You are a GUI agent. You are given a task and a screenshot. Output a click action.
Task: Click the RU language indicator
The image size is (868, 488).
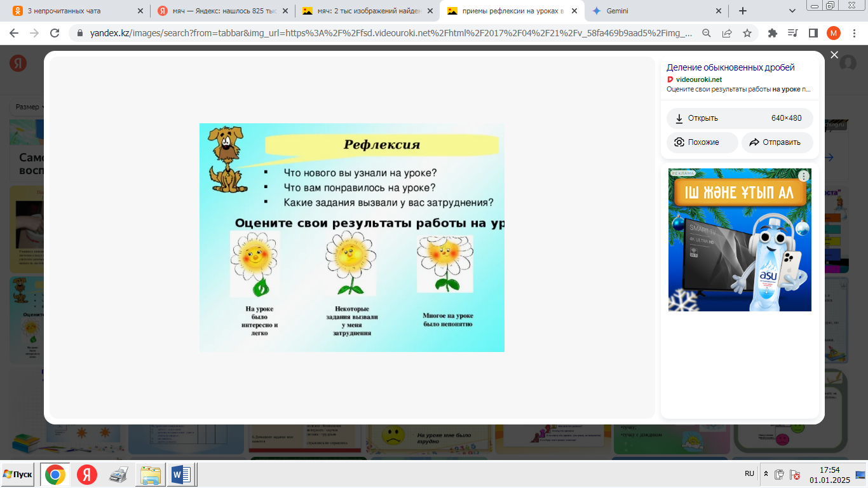click(x=750, y=474)
